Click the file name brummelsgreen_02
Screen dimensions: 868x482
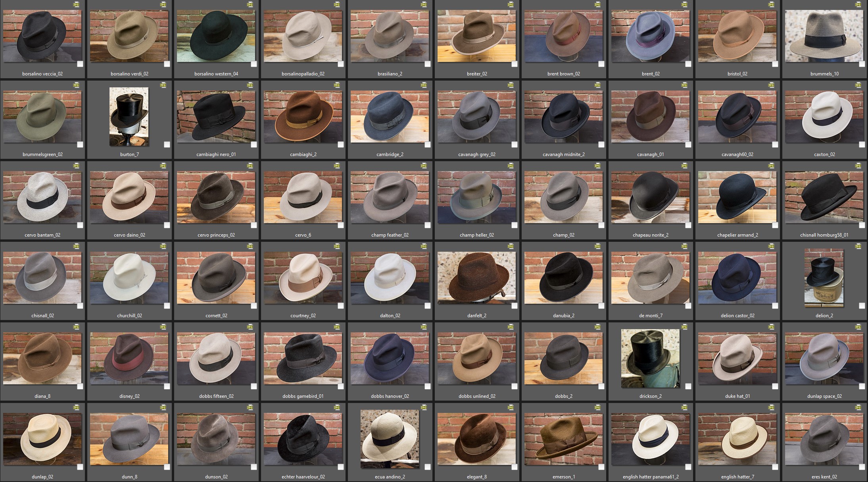click(x=42, y=154)
